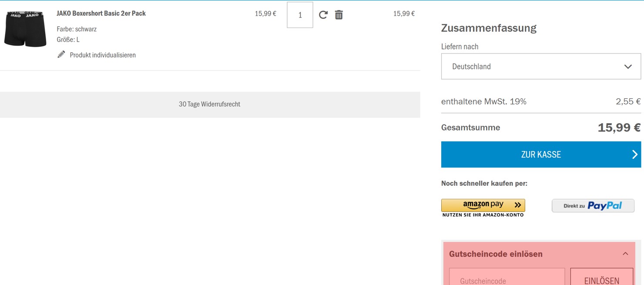The image size is (644, 285).
Task: Select the Farbe: schwarz text
Action: pyautogui.click(x=77, y=29)
